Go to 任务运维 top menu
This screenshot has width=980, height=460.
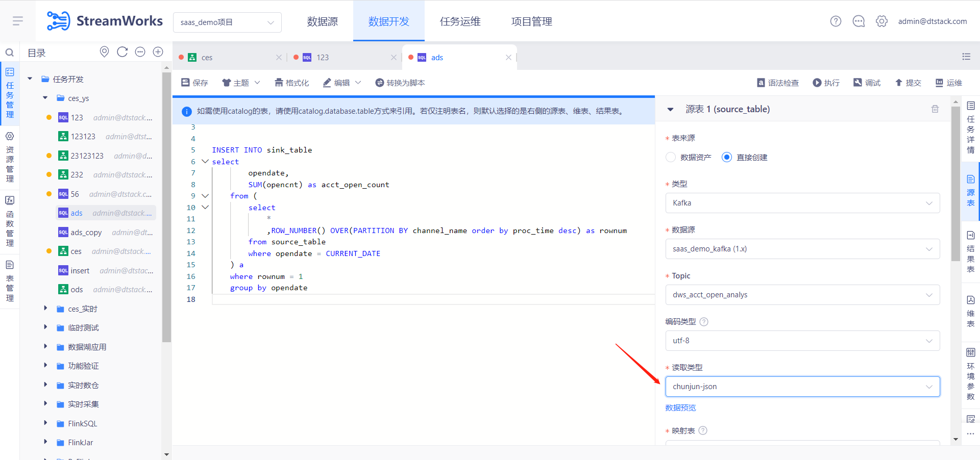(460, 21)
